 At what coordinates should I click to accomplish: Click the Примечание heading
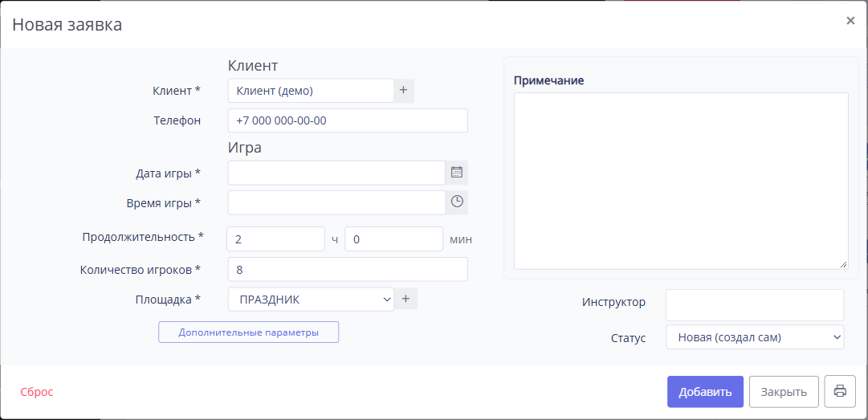tap(549, 80)
